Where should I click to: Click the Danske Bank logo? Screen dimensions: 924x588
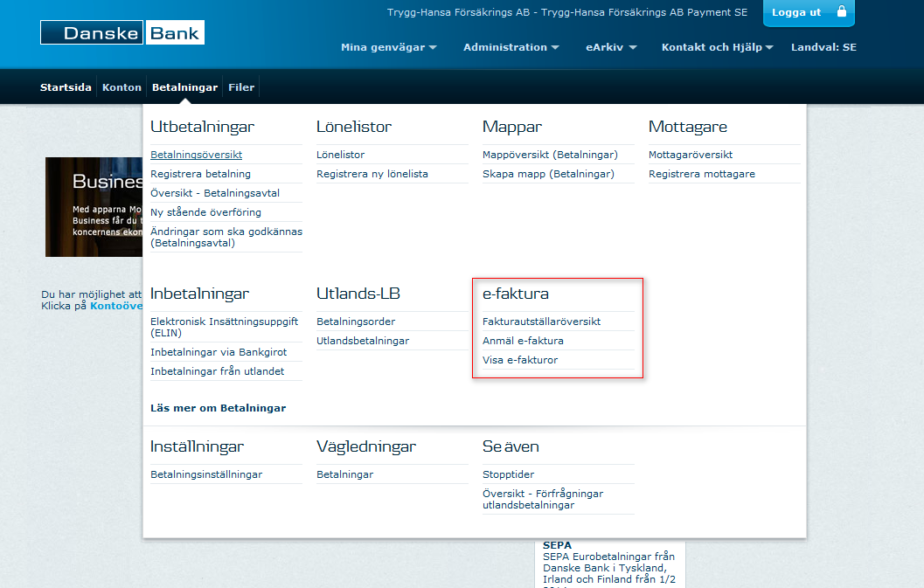[x=122, y=32]
